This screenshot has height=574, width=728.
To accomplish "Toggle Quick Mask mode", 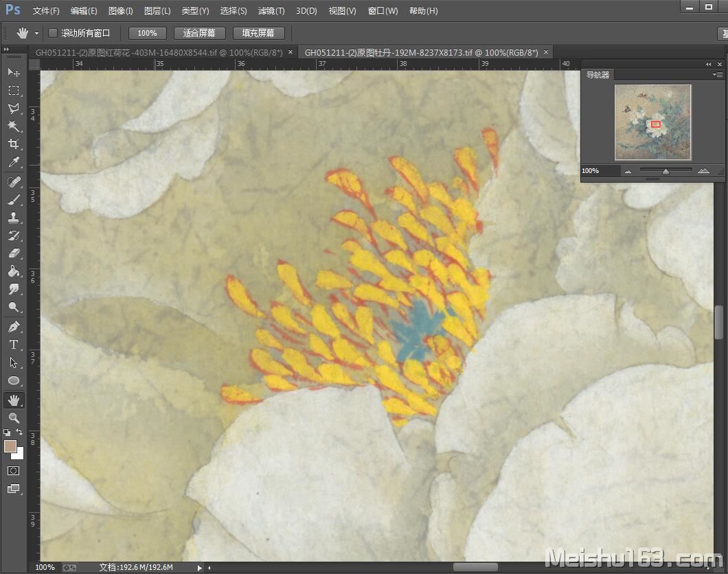I will coord(14,470).
